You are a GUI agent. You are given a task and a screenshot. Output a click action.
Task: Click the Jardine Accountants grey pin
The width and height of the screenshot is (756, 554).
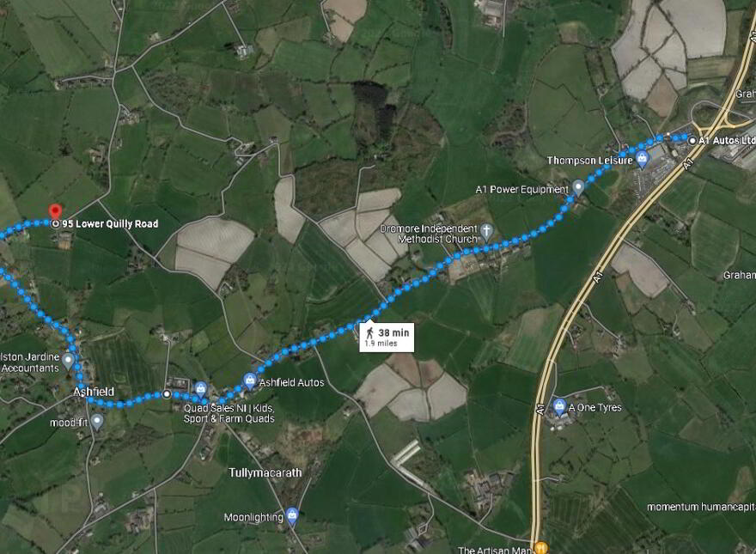pyautogui.click(x=69, y=361)
